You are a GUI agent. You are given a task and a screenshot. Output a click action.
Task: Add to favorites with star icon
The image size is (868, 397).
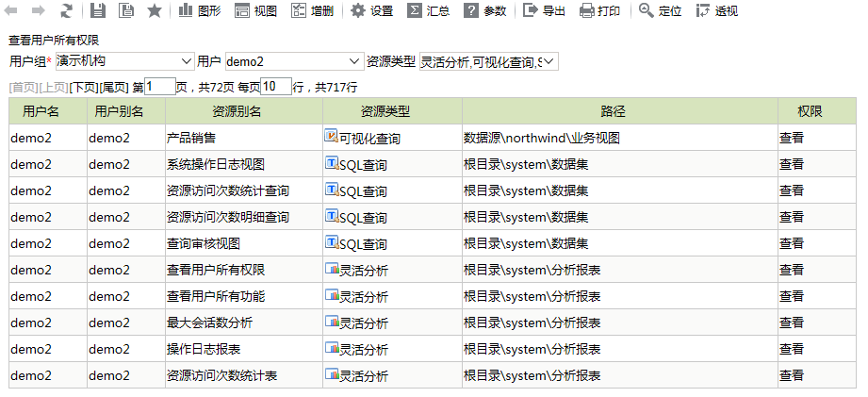click(155, 10)
